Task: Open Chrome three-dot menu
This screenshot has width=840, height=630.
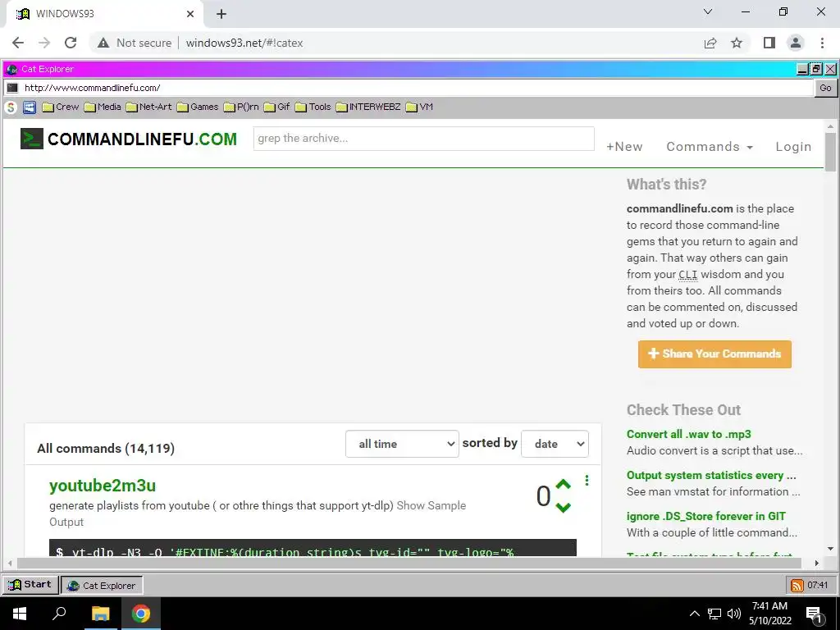Action: pos(822,43)
